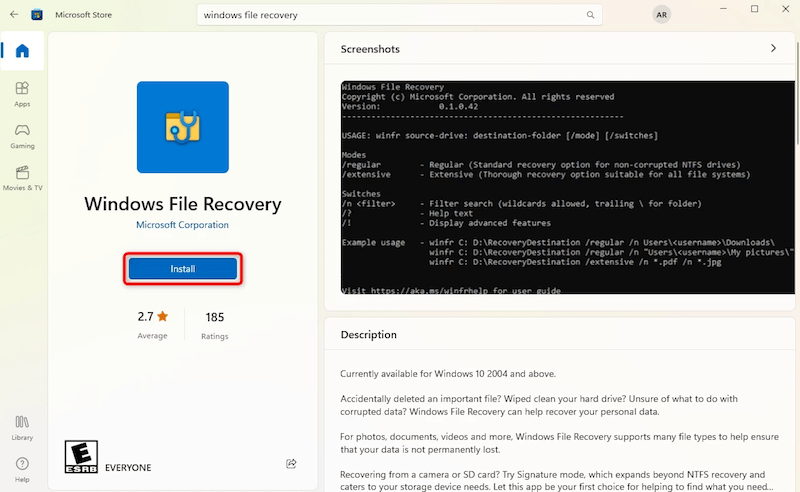The height and width of the screenshot is (492, 800).
Task: Open the Help icon
Action: 22,468
